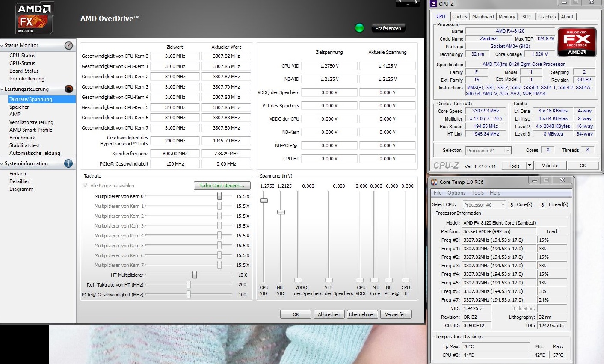604x364 pixels.
Task: Click the HT-Multiplizierer slider handle
Action: (195, 275)
